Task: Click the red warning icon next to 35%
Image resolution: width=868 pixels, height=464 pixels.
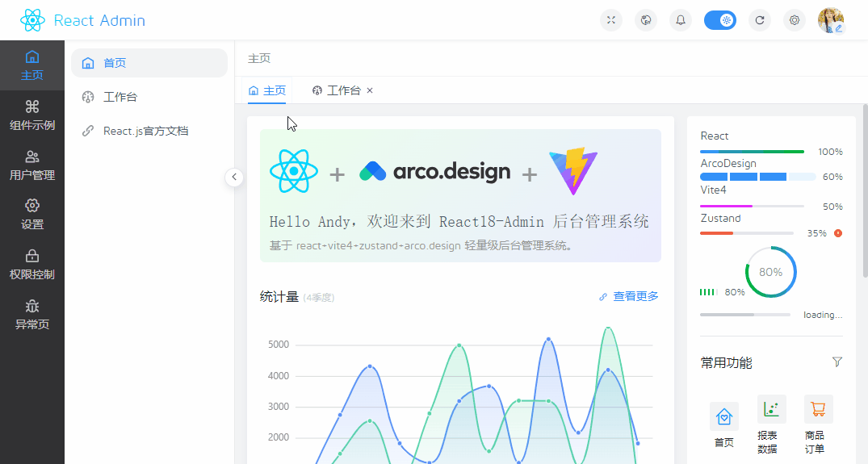Action: coord(838,233)
